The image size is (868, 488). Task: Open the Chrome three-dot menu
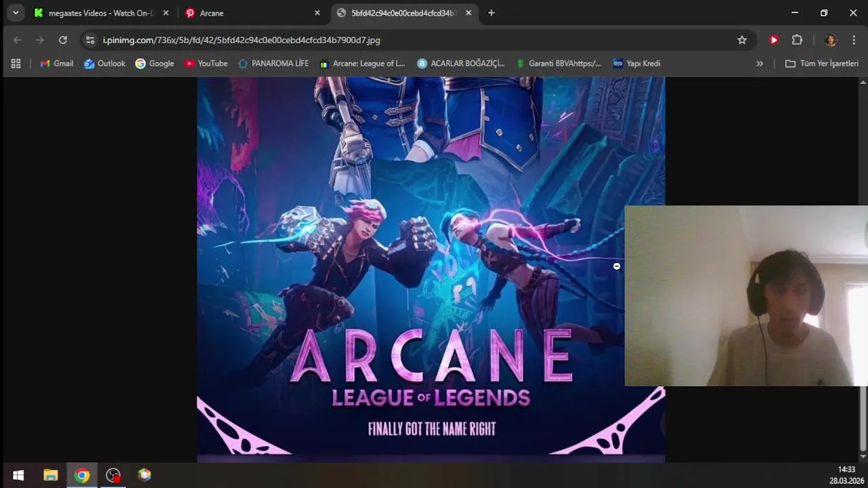(854, 40)
